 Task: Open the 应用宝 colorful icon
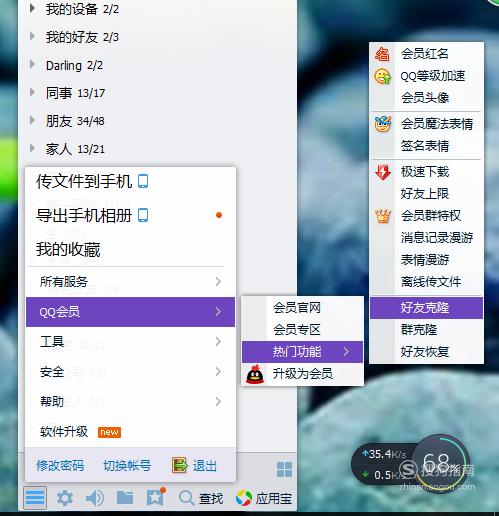tap(244, 498)
